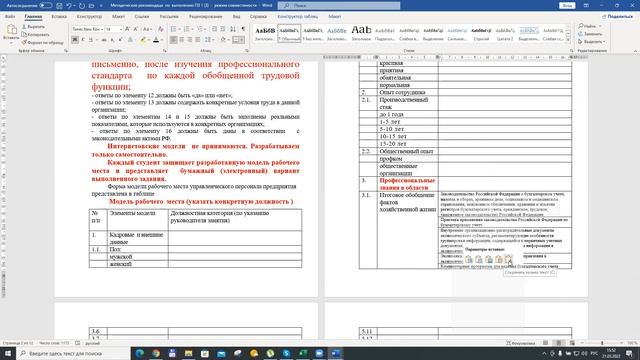
Task: Increase font size with the A-up icon
Action: click(128, 29)
